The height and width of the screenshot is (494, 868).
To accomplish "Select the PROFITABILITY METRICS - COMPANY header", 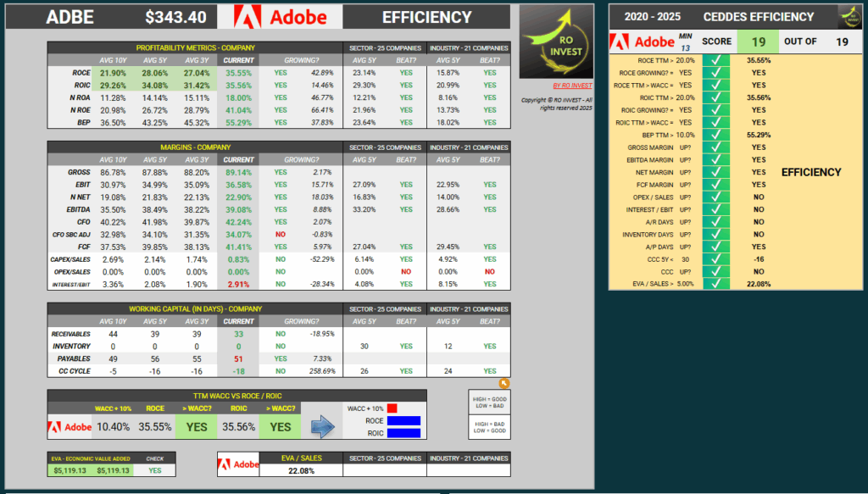I will [x=195, y=48].
